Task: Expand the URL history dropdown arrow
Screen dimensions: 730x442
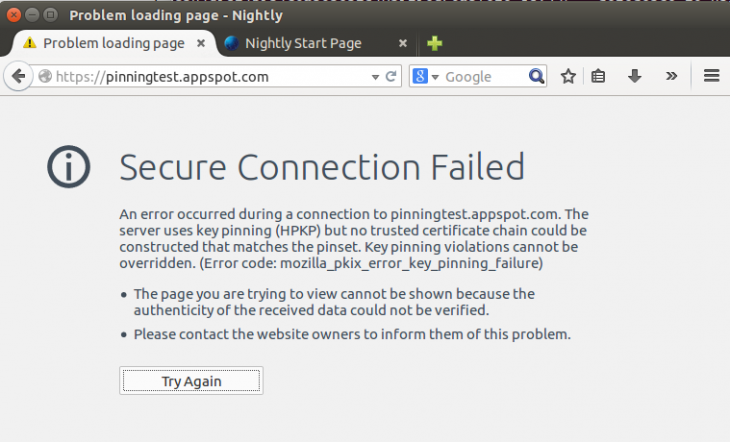Action: pyautogui.click(x=375, y=76)
